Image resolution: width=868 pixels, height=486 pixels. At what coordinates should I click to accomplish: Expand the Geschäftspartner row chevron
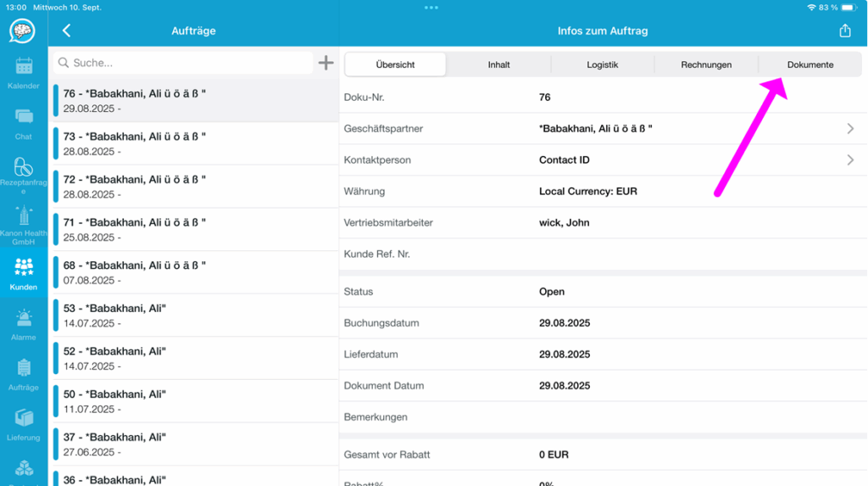pyautogui.click(x=850, y=129)
